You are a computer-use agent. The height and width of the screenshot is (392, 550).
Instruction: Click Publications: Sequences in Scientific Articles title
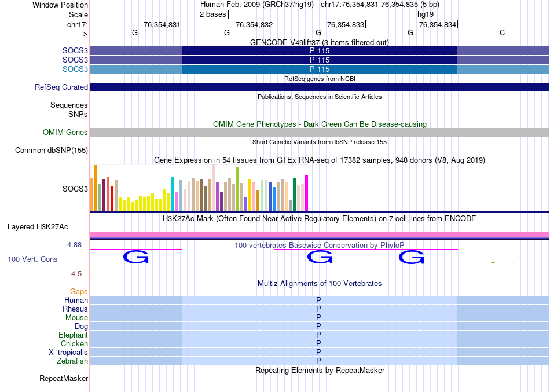click(320, 97)
